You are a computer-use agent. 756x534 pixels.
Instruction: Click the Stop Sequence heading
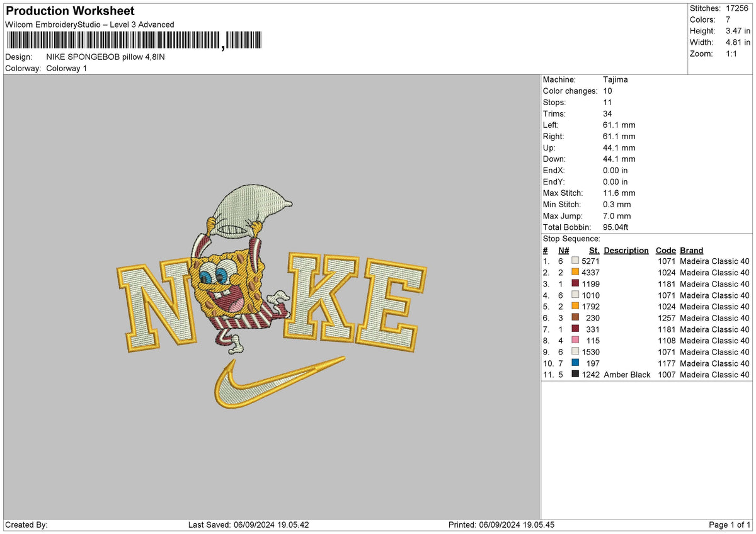(571, 239)
